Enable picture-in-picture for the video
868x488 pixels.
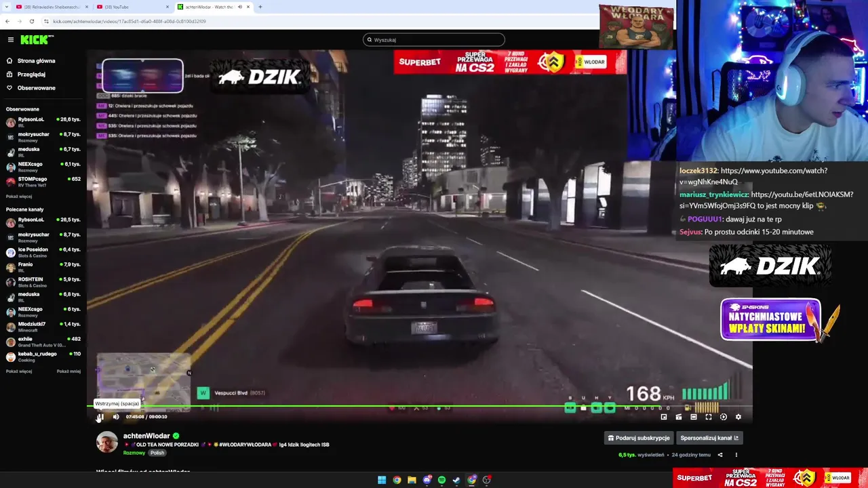click(x=664, y=417)
